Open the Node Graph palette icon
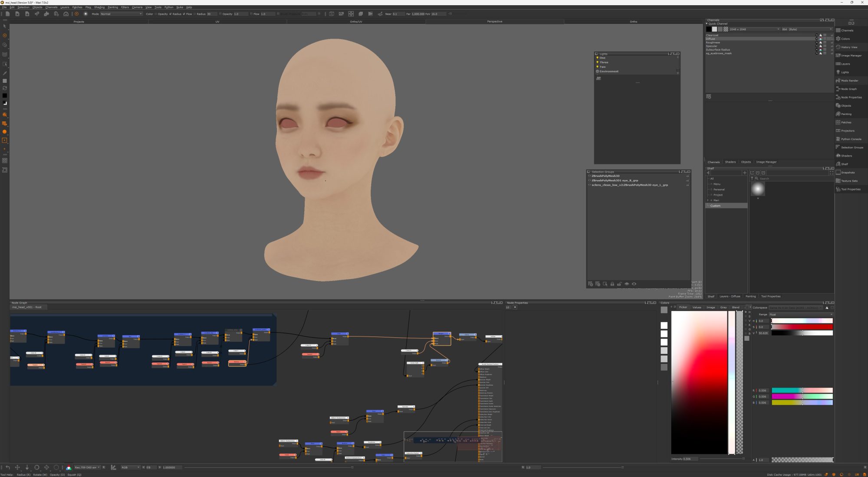This screenshot has height=477, width=868. click(838, 89)
